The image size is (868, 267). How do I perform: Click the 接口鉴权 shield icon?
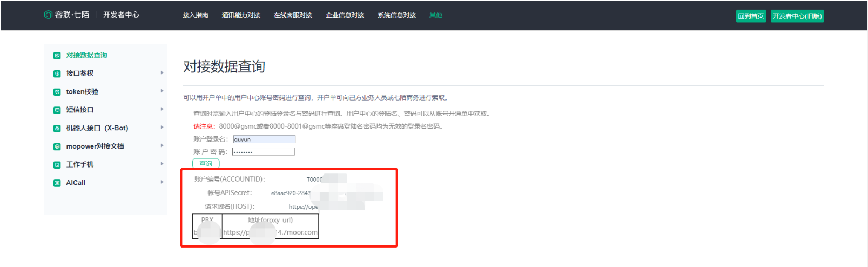coord(57,74)
